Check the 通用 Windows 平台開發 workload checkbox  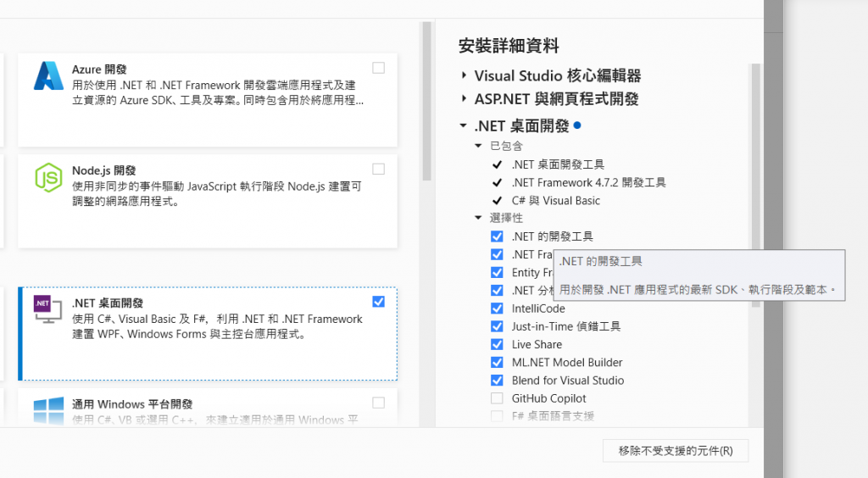click(379, 403)
